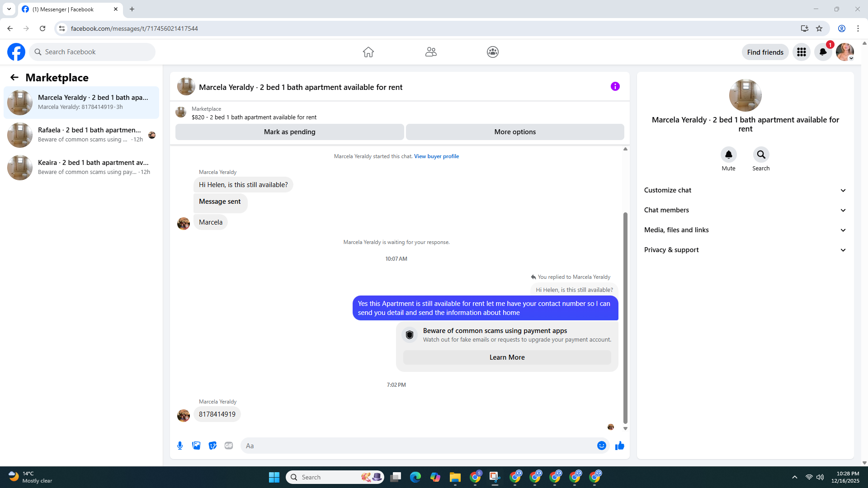Viewport: 868px width, 488px height.
Task: Click the 'Marcela' message bubble
Action: (x=211, y=222)
